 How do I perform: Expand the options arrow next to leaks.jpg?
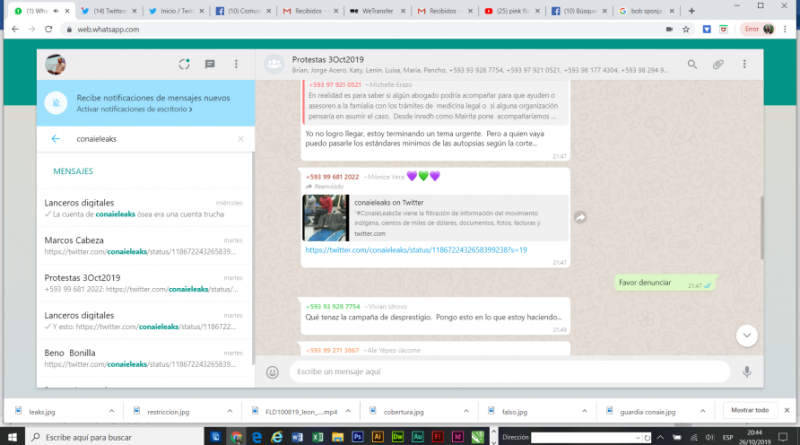coord(111,411)
